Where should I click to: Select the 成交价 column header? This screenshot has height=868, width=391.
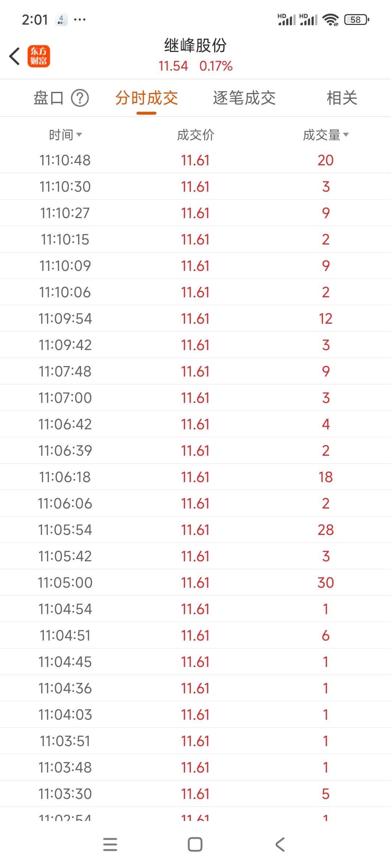coord(195,135)
